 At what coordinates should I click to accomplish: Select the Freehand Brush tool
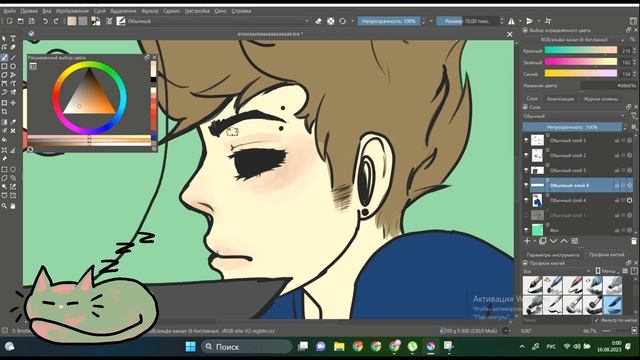point(4,58)
